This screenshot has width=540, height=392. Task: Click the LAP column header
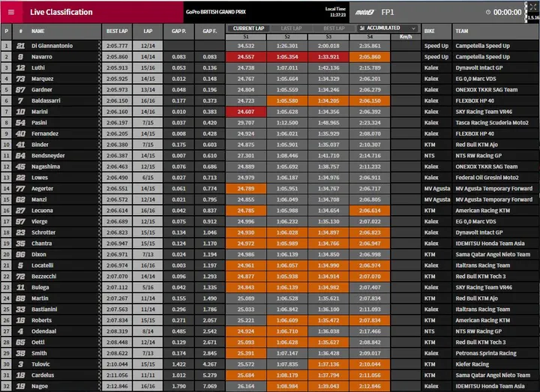tap(148, 31)
